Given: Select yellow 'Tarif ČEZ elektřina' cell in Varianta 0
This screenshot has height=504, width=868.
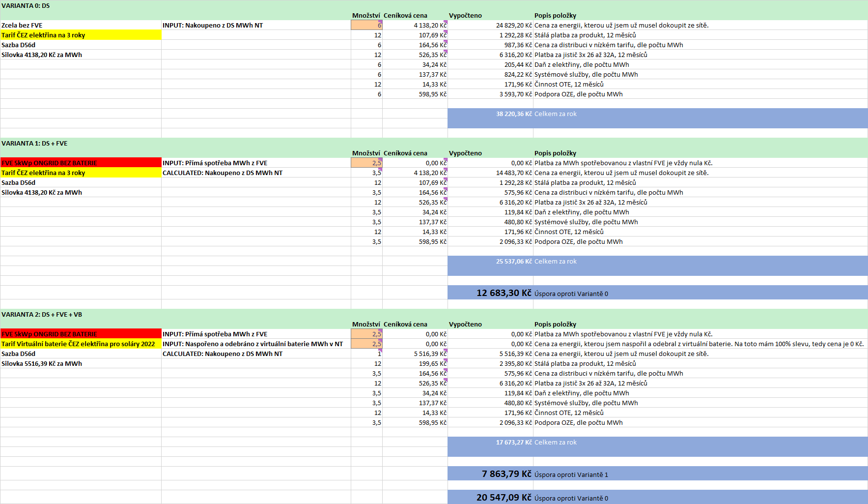Looking at the screenshot, I should tap(81, 35).
